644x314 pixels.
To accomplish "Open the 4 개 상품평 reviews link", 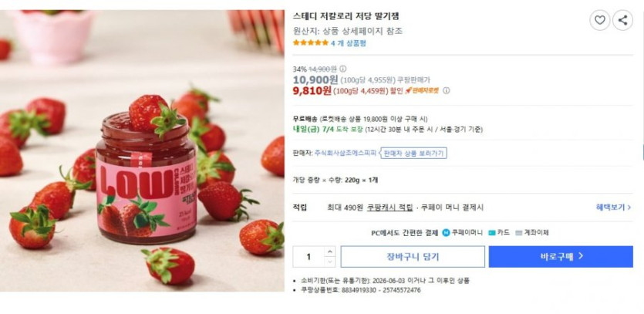I will coord(349,42).
